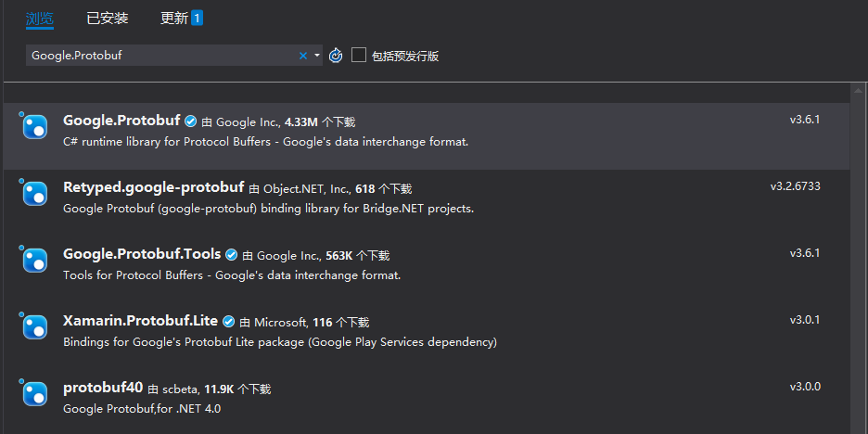Click author Microsoft

click(x=281, y=323)
